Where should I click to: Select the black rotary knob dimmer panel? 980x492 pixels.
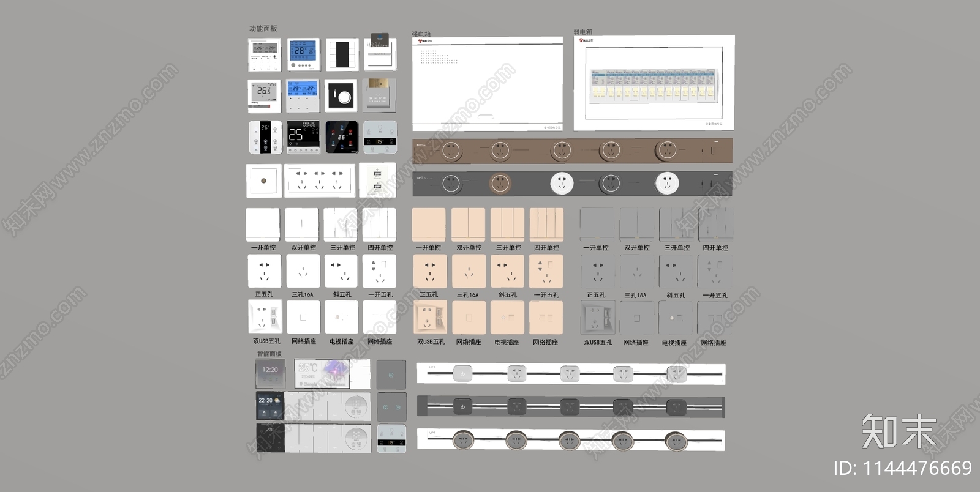[x=341, y=95]
